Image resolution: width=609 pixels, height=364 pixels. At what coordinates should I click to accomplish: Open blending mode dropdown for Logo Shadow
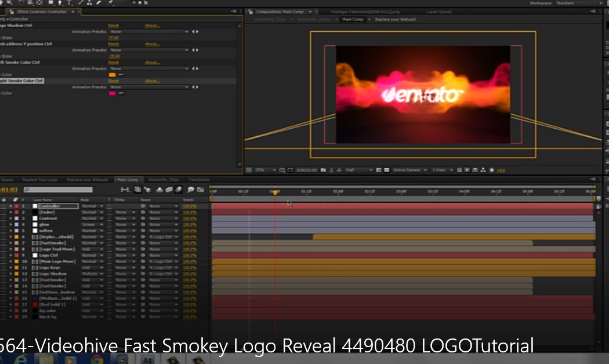92,274
